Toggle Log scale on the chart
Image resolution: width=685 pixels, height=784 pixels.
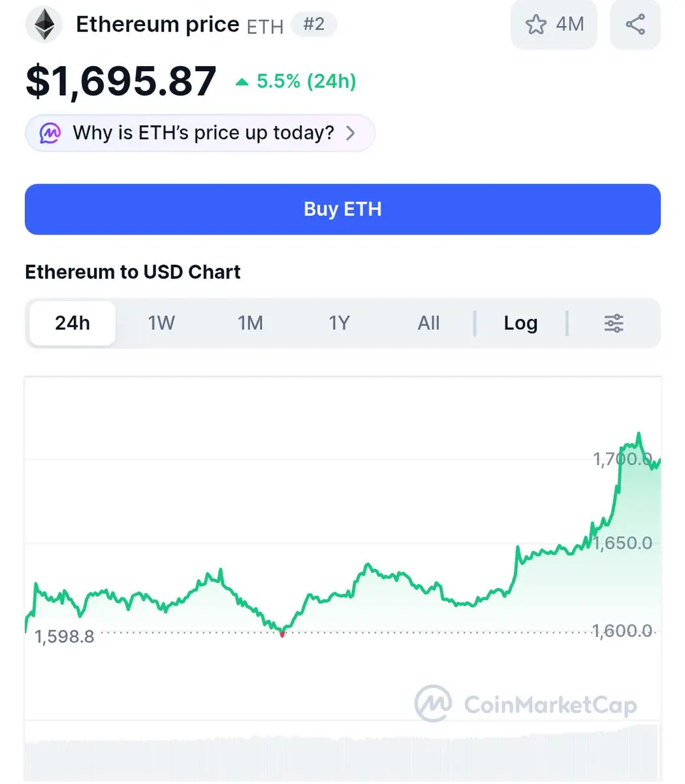520,323
